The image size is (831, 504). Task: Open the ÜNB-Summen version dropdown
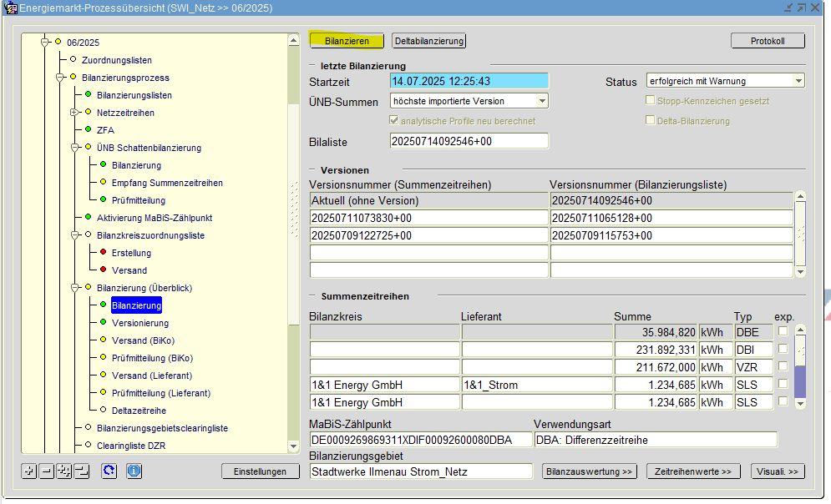pos(542,101)
